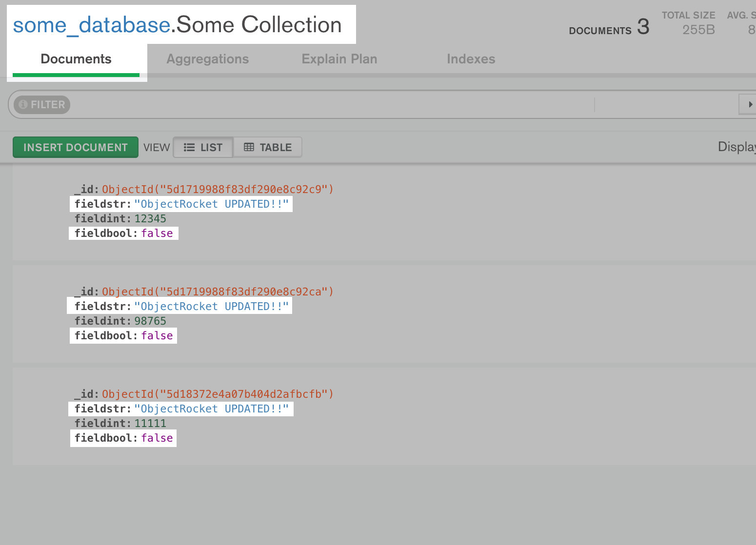Click the FILTER info icon
This screenshot has height=545, width=756.
point(23,104)
